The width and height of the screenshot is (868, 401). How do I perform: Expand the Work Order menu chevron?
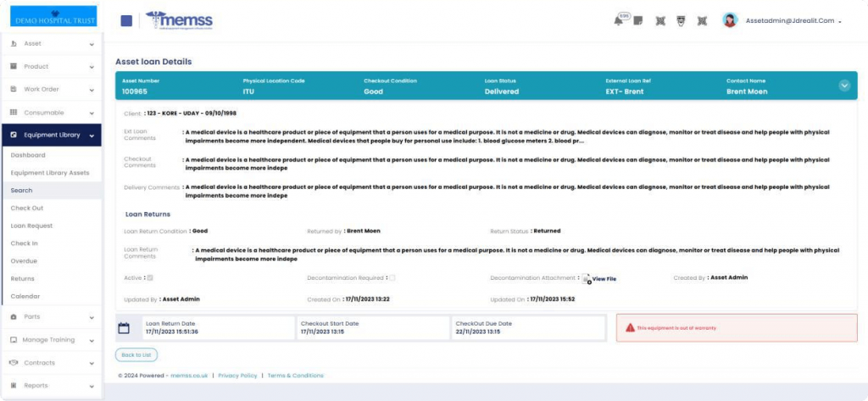coord(92,90)
